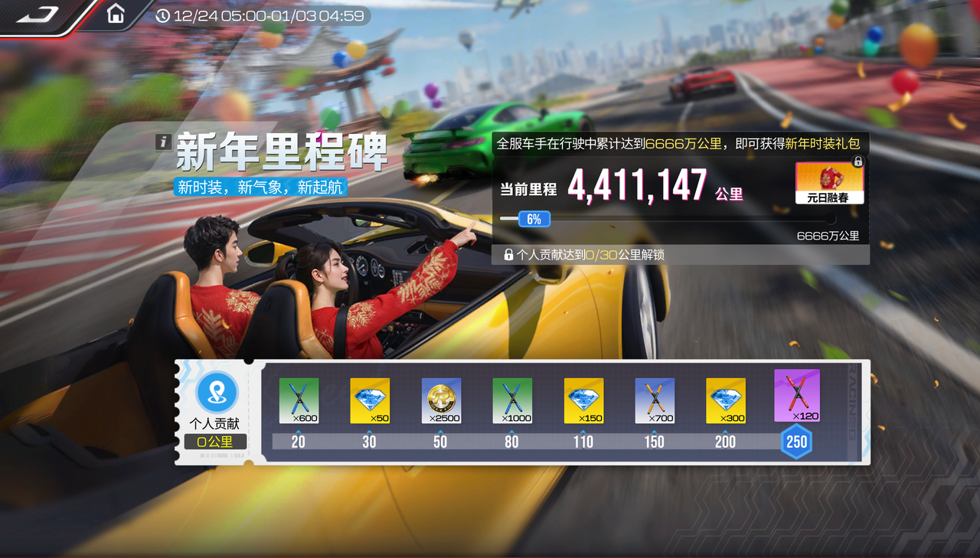This screenshot has height=558, width=980.
Task: Select the ×700 orange wrench reward
Action: 655,400
